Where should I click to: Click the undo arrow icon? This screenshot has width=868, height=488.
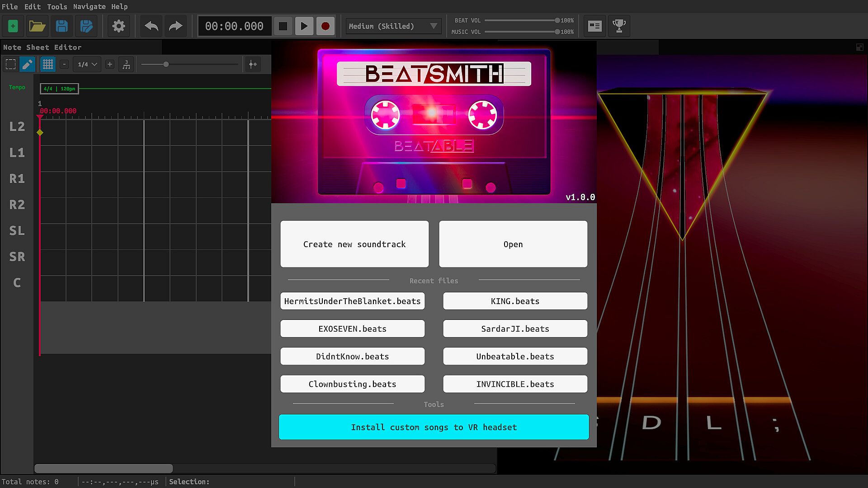[151, 26]
